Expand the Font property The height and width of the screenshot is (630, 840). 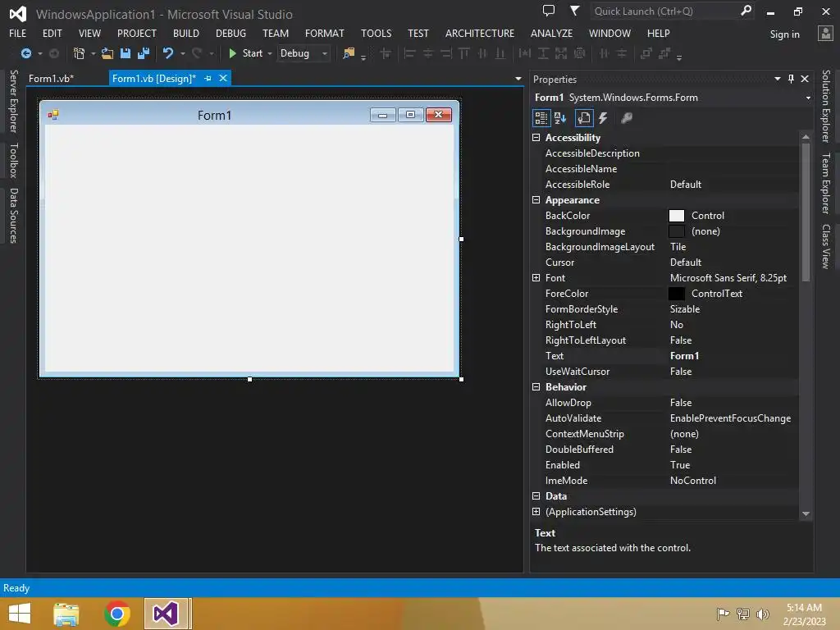pyautogui.click(x=536, y=277)
